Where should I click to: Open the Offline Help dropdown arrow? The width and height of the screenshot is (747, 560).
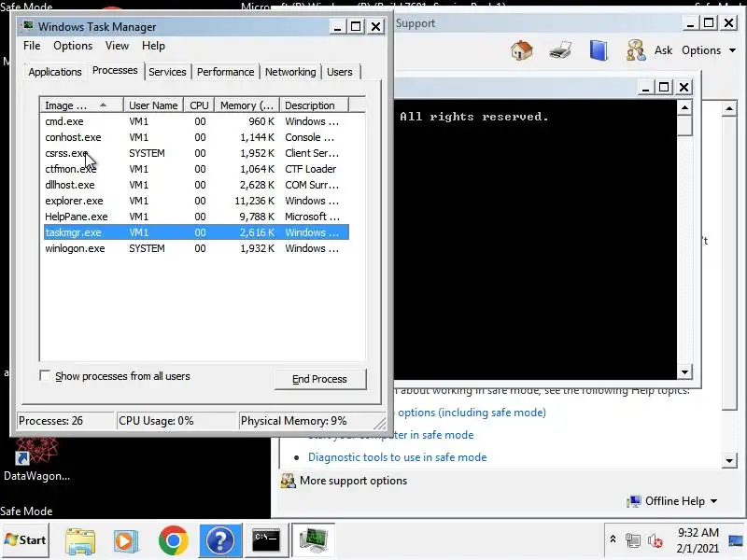click(713, 501)
